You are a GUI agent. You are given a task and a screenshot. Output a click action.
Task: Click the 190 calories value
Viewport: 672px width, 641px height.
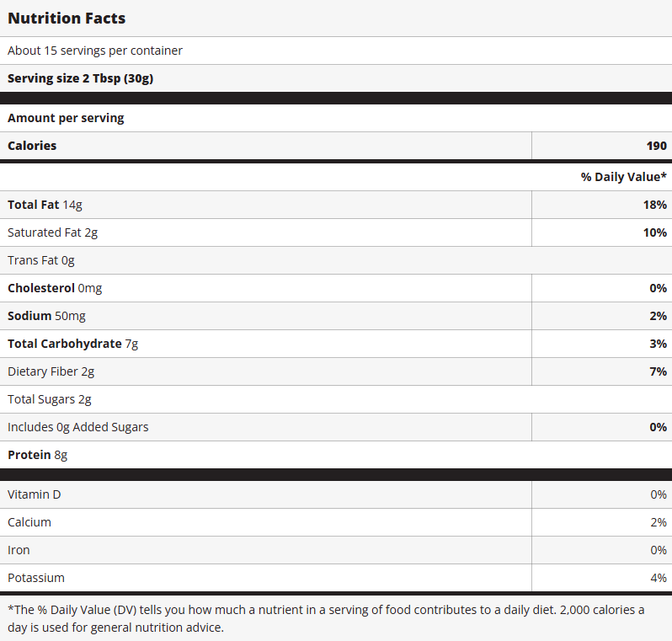[x=656, y=146]
